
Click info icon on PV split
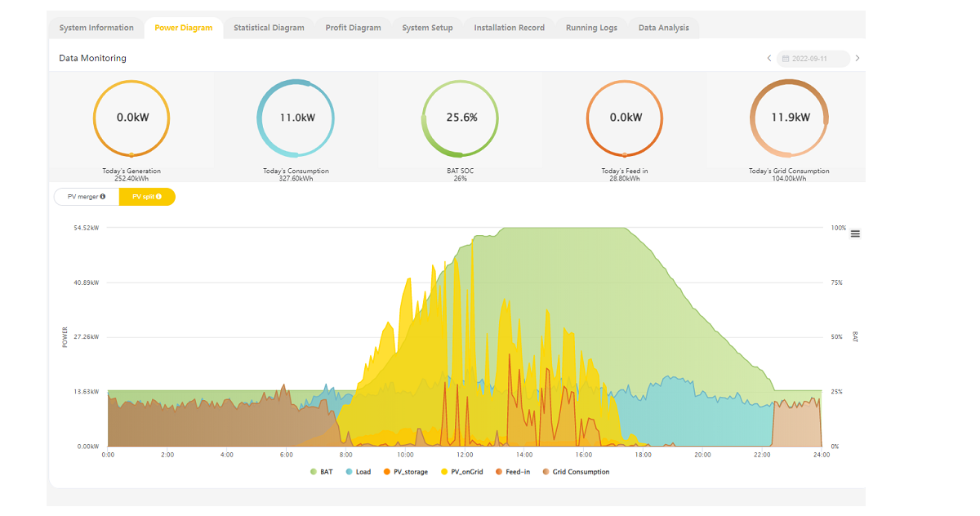[158, 197]
